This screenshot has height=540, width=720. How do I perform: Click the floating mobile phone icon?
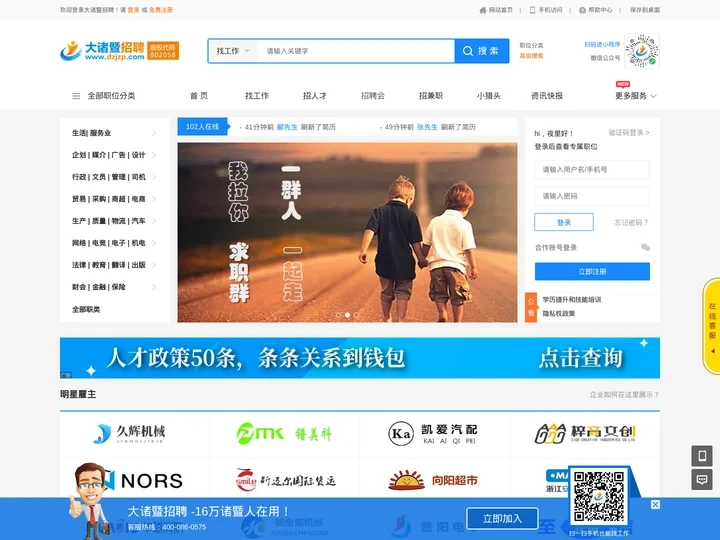click(702, 456)
